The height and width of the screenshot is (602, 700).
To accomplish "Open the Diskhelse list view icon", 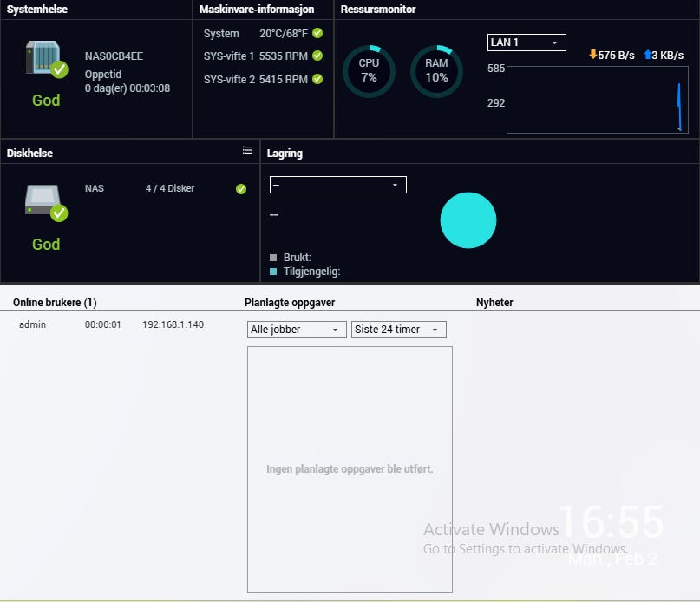I will pos(247,151).
